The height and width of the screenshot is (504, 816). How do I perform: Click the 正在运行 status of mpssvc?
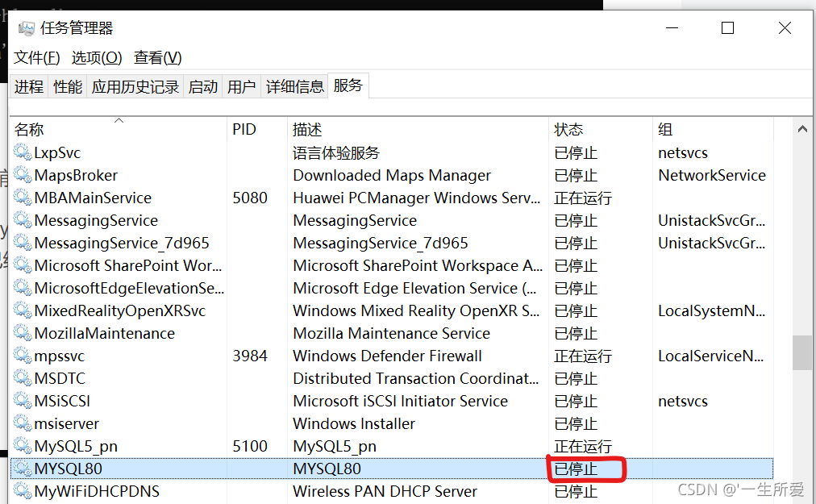coord(583,356)
